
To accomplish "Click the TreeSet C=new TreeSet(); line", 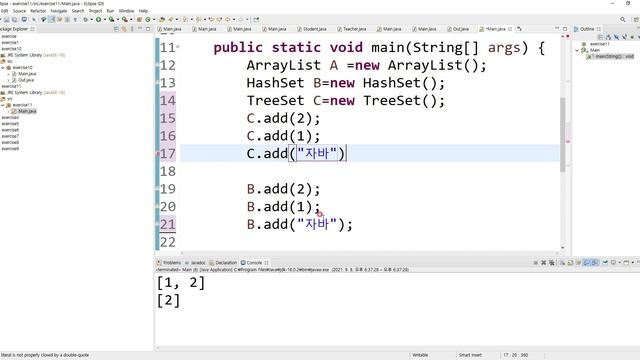I will tap(346, 100).
